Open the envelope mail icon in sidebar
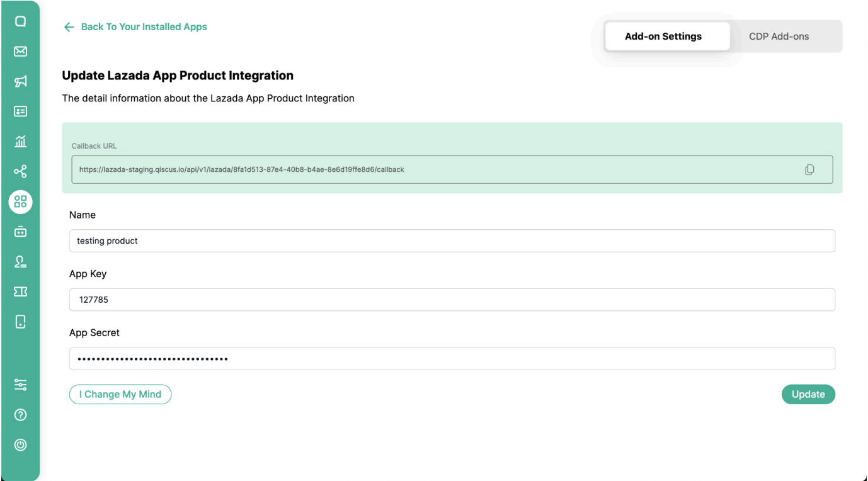Screen dimensions: 868x481 [20, 51]
